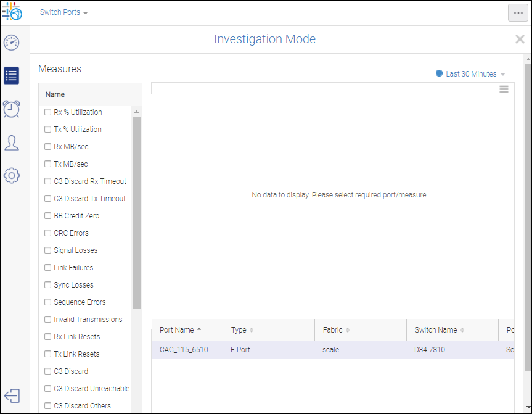The height and width of the screenshot is (414, 532).
Task: Toggle the C3 Discard Tx Timeout checkbox
Action: coord(48,198)
